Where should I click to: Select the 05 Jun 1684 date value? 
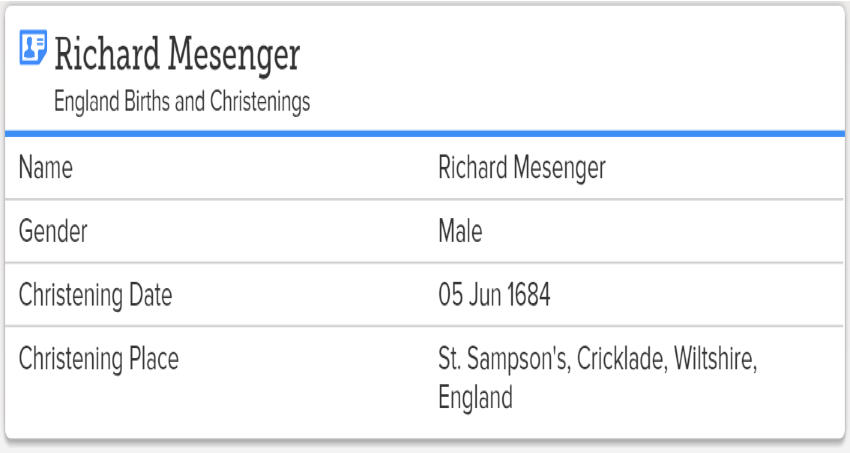point(494,295)
